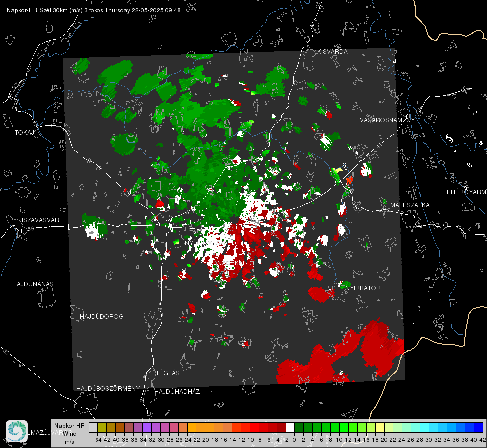Click the Napkor-HR legend title
This screenshot has width=487, height=448.
pos(69,426)
